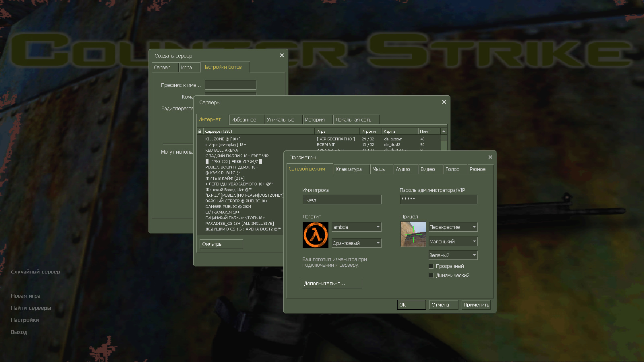Switch to the Избранное tab

[x=246, y=119]
